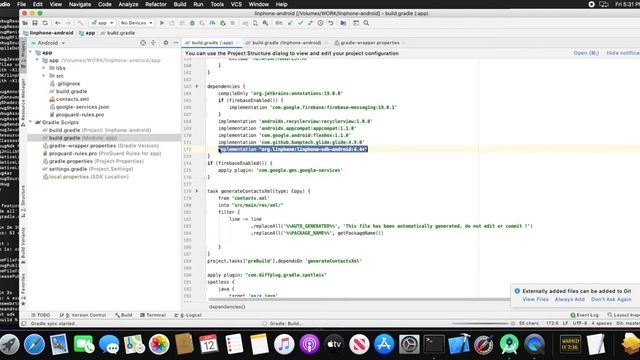Click the 'Open (⌘;)' link

click(586, 53)
